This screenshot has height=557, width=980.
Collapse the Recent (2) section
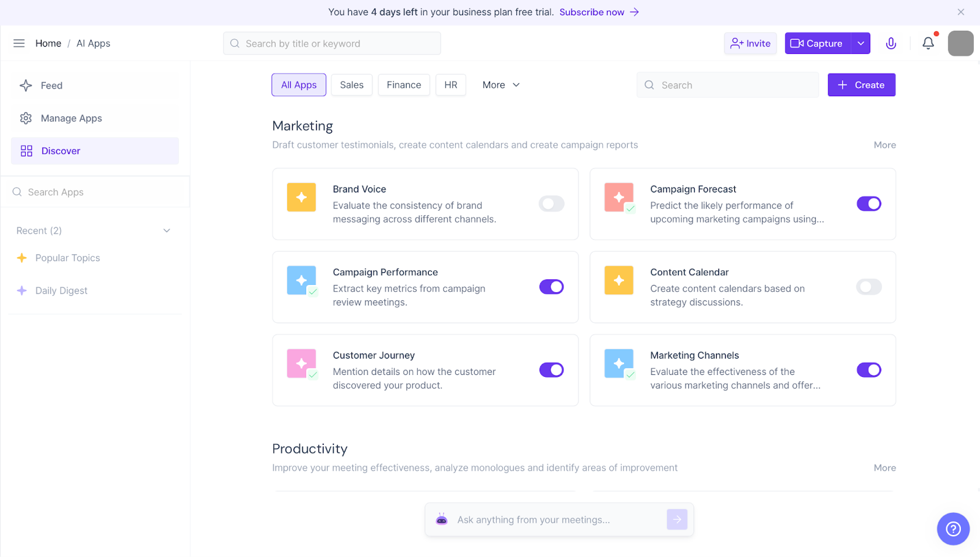coord(167,230)
